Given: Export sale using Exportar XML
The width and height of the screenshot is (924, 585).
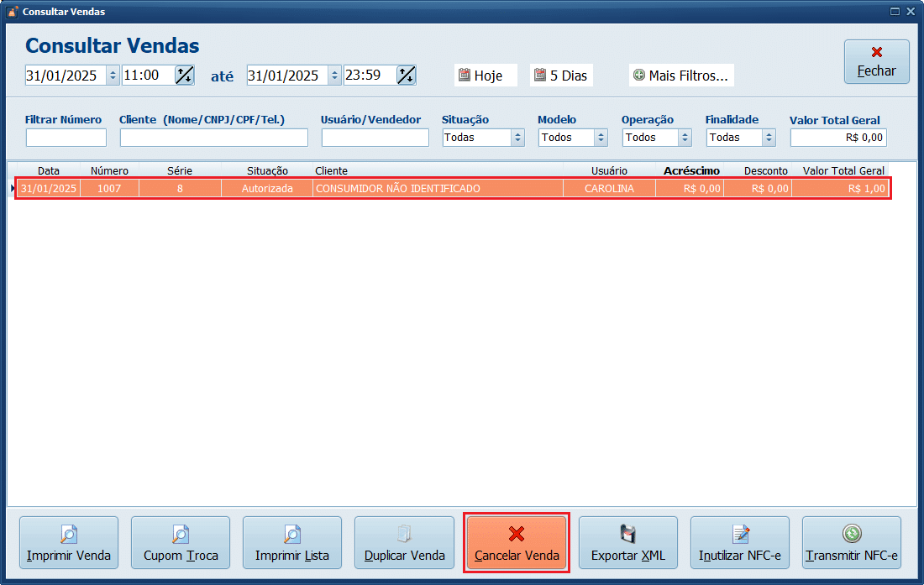Looking at the screenshot, I should (628, 545).
